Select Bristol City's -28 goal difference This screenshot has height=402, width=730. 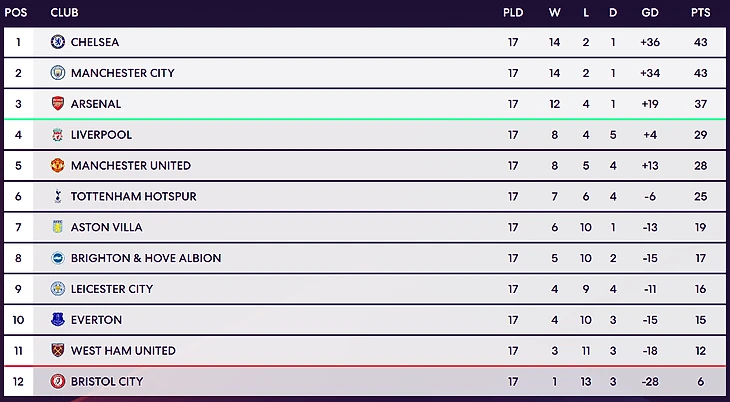pyautogui.click(x=650, y=382)
